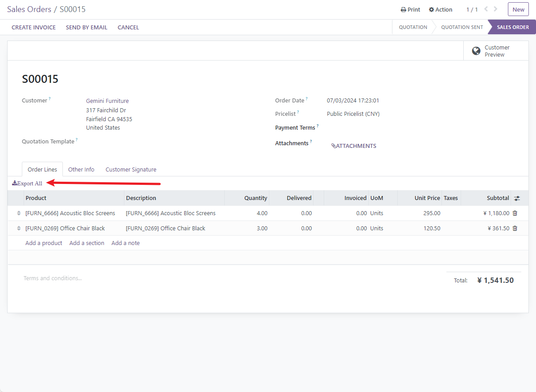Click the Customer Preview globe icon
The height and width of the screenshot is (392, 536).
tap(476, 51)
